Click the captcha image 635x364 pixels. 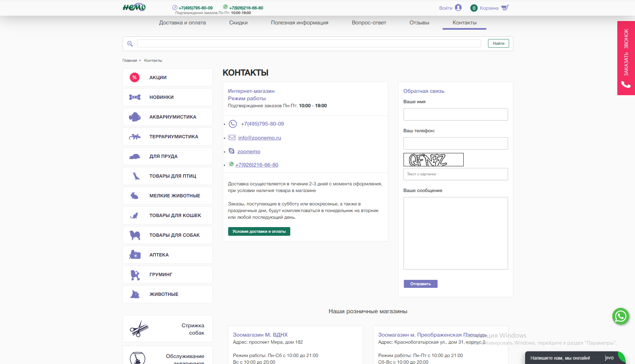click(x=433, y=160)
